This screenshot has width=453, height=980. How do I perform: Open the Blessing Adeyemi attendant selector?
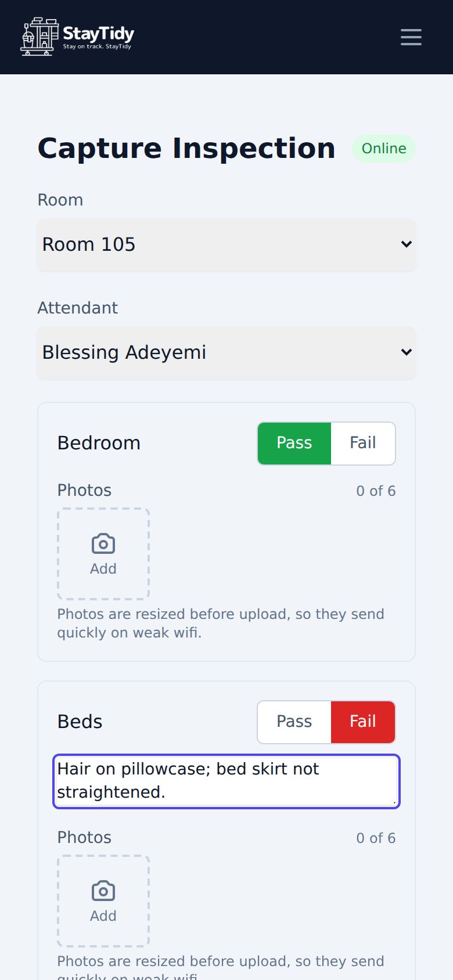coord(227,352)
